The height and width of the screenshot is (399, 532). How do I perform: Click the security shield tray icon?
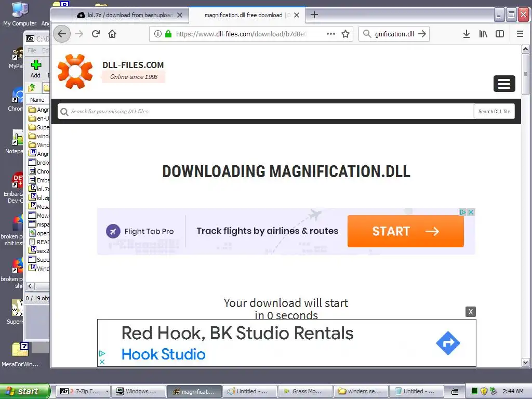point(484,391)
